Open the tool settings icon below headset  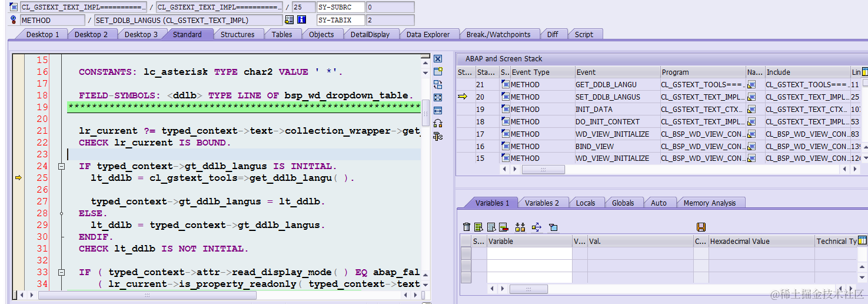point(437,136)
